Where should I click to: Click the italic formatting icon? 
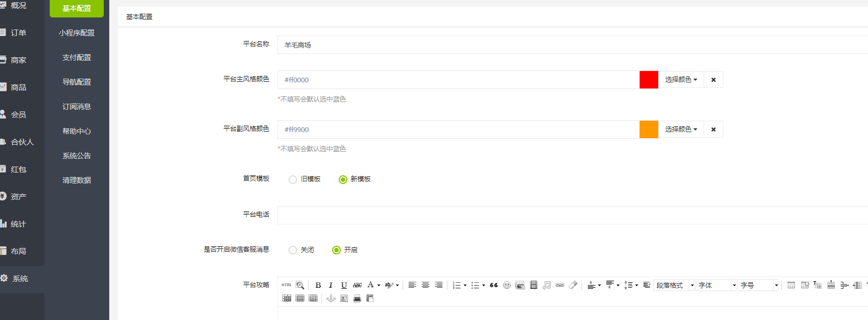330,285
